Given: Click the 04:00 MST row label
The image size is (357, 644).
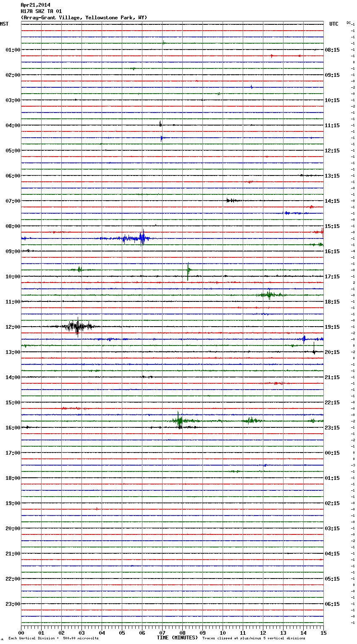Looking at the screenshot, I should 13,126.
